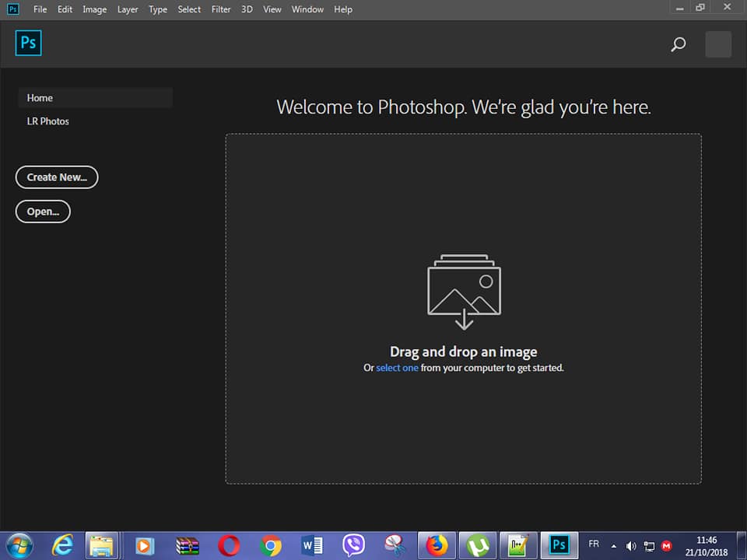Click the Photoshop Ps logo in header
Viewport: 747px width, 560px height.
[28, 43]
